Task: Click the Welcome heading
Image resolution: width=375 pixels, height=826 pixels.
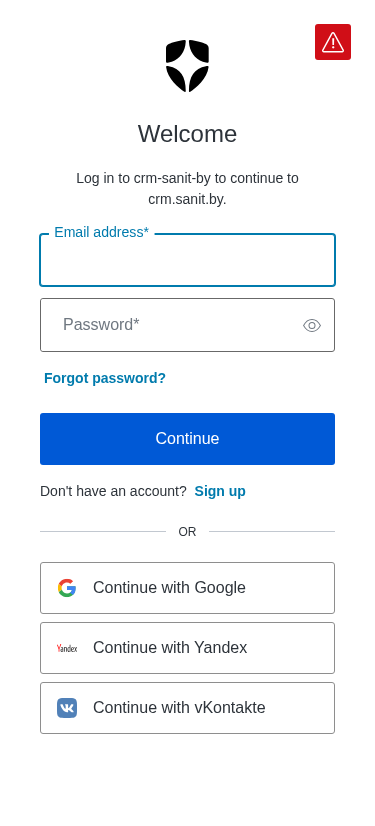Action: (x=188, y=134)
